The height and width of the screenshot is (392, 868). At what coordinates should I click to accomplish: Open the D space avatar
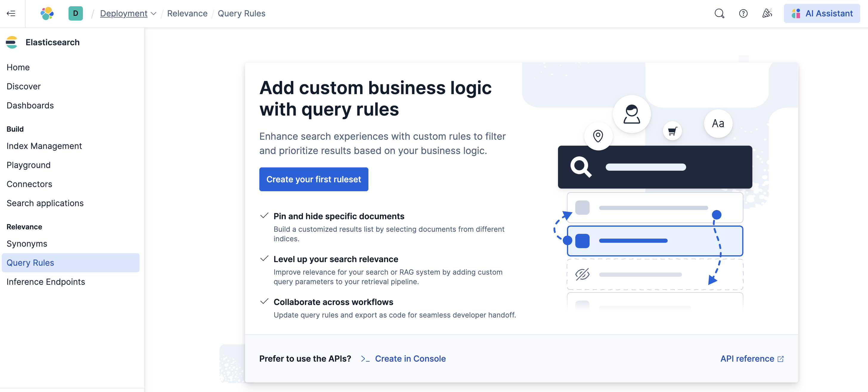tap(75, 13)
